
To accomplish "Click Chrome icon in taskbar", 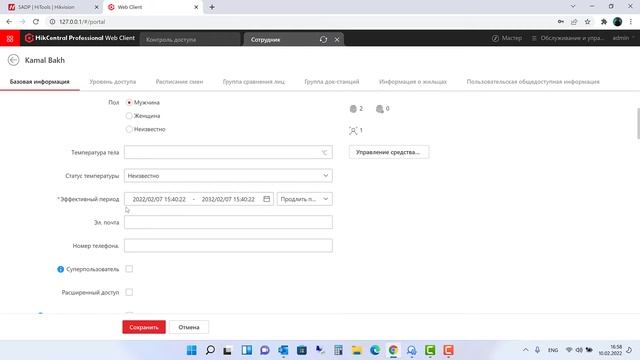I will pyautogui.click(x=393, y=350).
